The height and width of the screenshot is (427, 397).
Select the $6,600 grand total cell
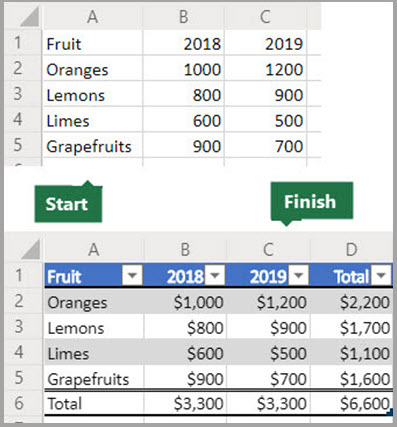[351, 403]
